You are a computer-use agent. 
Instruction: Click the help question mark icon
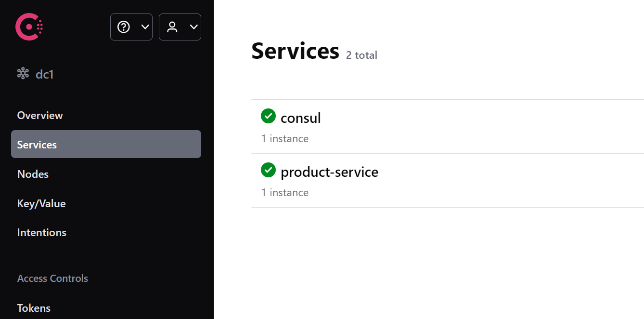pyautogui.click(x=124, y=27)
